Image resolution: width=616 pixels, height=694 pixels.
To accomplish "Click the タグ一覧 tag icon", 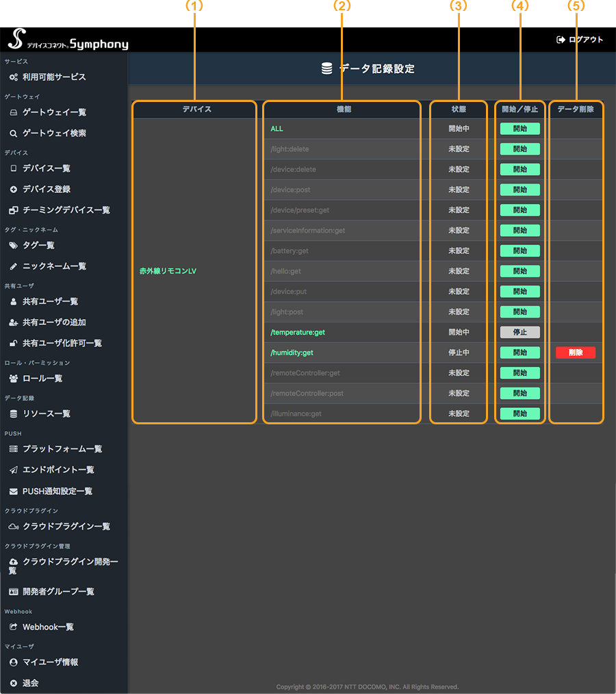I will tap(14, 245).
